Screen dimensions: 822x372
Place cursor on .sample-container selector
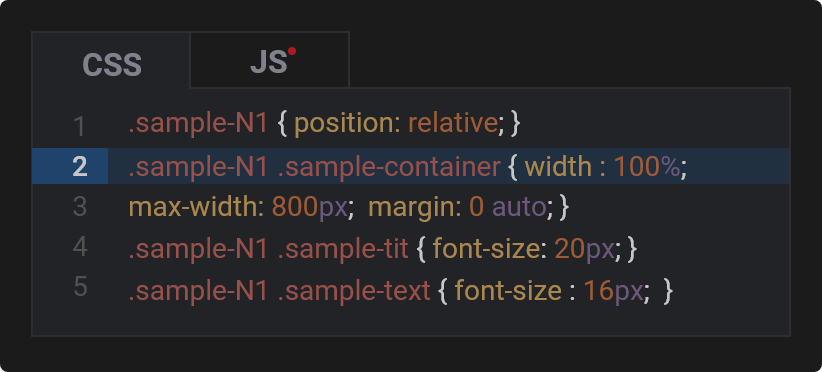point(389,167)
